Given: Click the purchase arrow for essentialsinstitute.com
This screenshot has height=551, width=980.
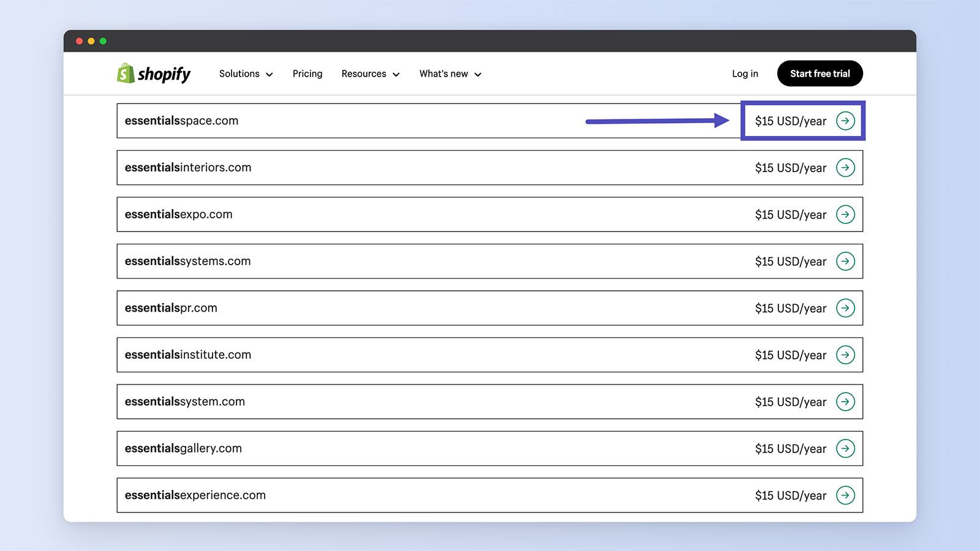Looking at the screenshot, I should (846, 355).
